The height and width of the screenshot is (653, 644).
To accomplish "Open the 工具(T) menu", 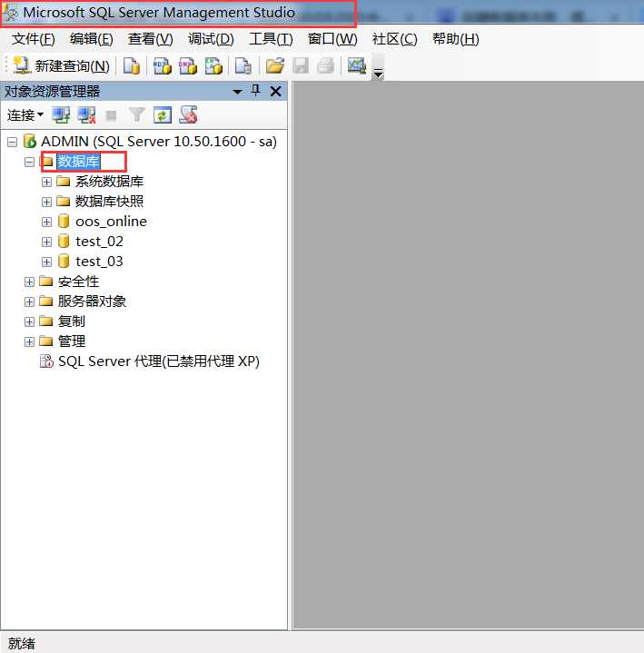I will point(271,39).
